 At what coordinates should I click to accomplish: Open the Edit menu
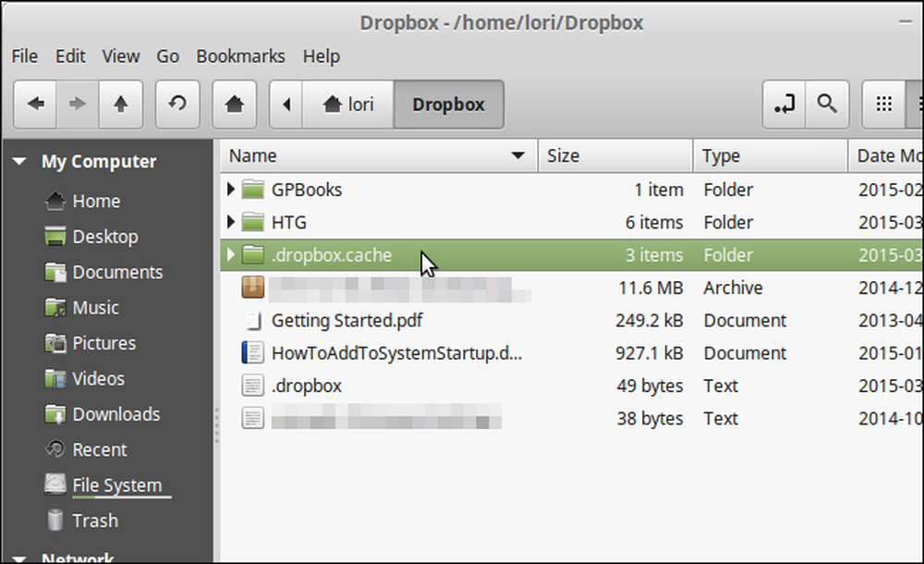(x=70, y=56)
